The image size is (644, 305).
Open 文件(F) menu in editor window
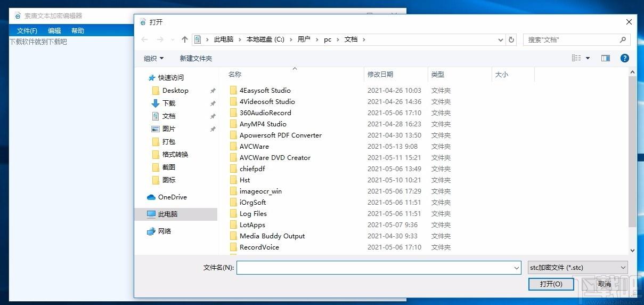coord(27,31)
